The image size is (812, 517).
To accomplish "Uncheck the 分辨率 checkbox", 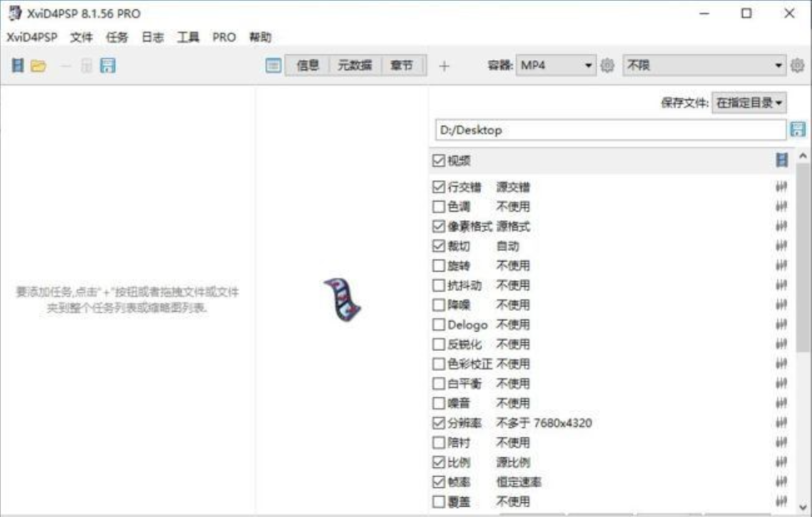I will 439,423.
